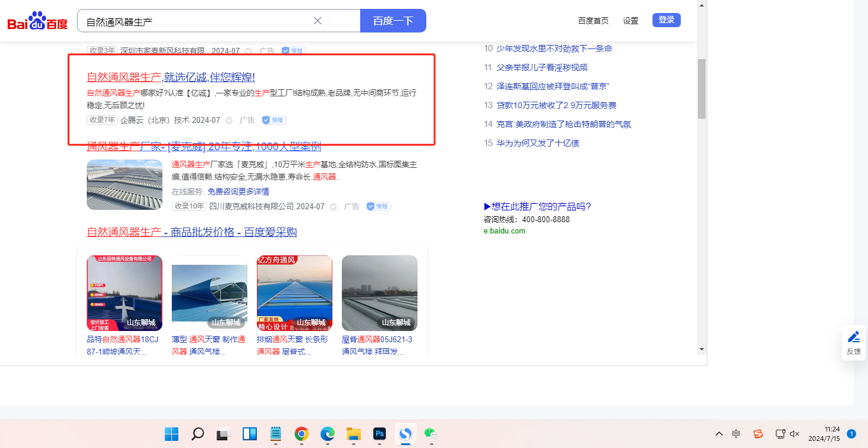
Task: Click the Baidu logo
Action: (37, 21)
